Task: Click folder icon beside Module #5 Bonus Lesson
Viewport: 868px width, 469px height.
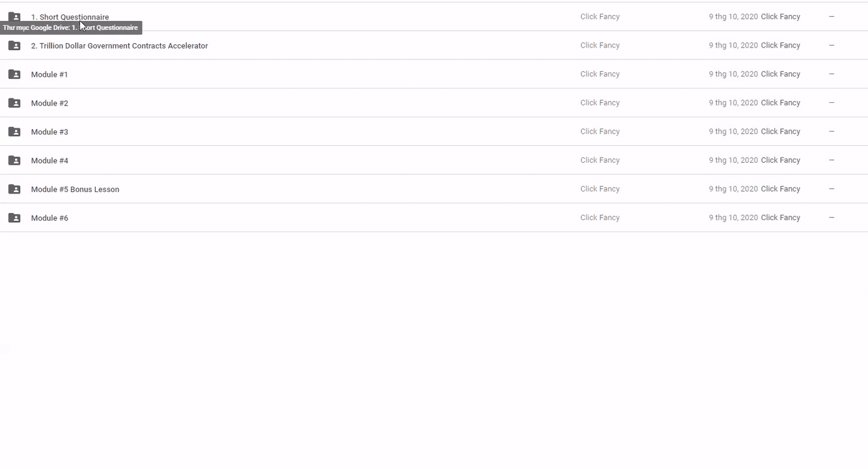Action: (x=14, y=189)
